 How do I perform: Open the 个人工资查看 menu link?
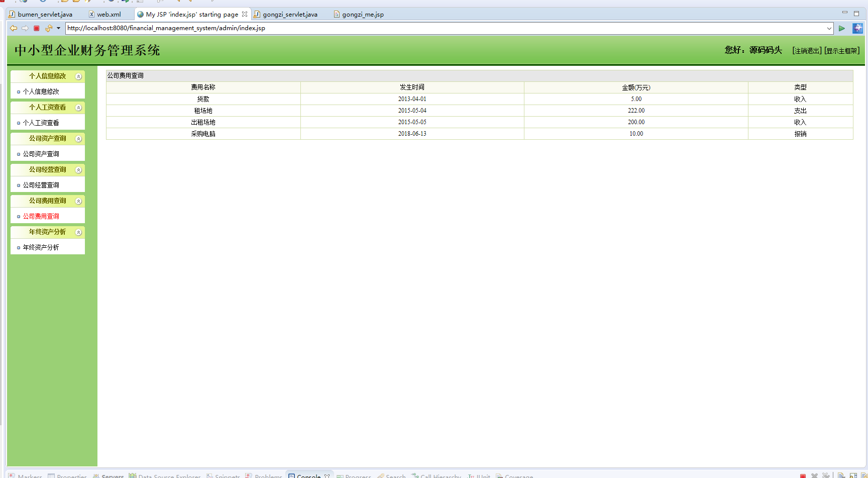[41, 123]
